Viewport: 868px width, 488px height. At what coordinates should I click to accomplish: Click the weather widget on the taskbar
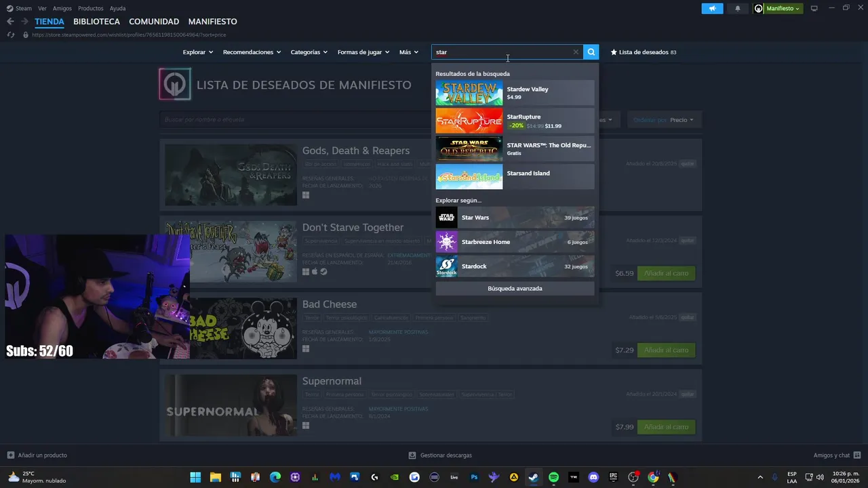click(x=37, y=477)
